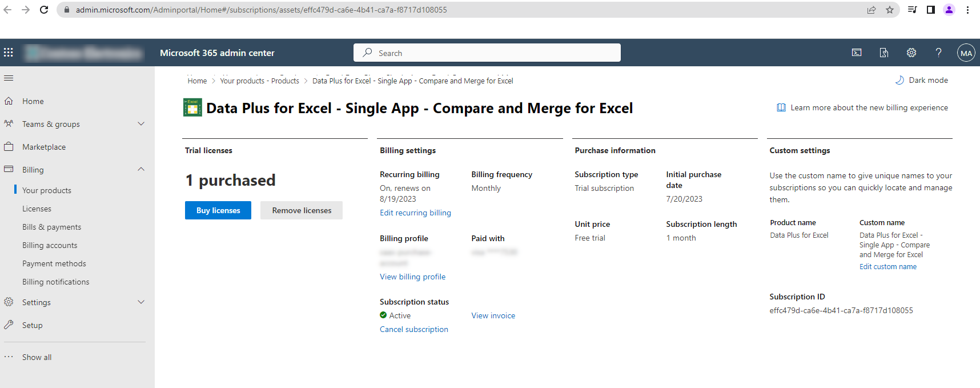Image resolution: width=980 pixels, height=388 pixels.
Task: Click the browser address bar URL
Action: click(262, 10)
